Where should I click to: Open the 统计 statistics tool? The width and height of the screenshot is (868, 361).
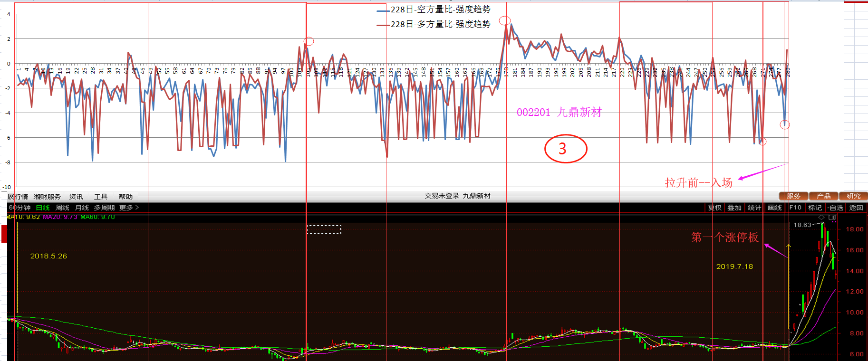[754, 208]
